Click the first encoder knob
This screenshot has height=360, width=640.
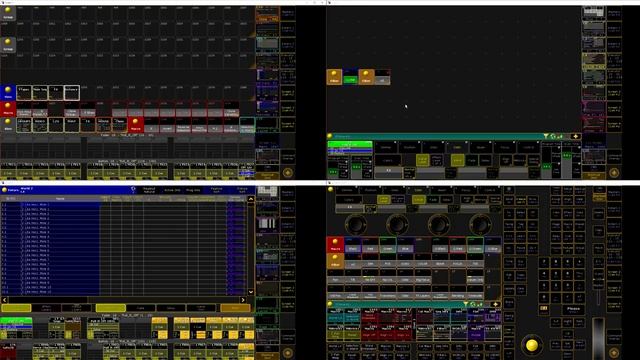(356, 224)
